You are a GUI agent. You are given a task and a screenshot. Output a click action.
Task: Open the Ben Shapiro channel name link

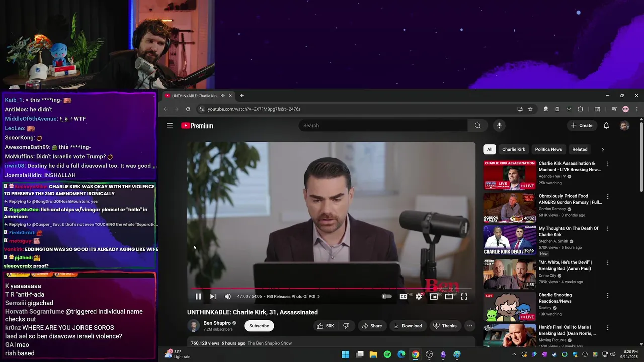tap(217, 323)
